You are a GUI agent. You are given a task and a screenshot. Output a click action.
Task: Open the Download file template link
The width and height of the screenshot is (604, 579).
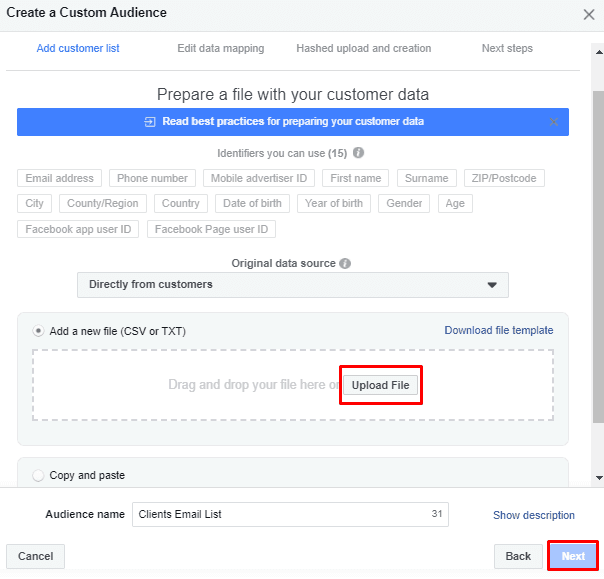click(499, 330)
